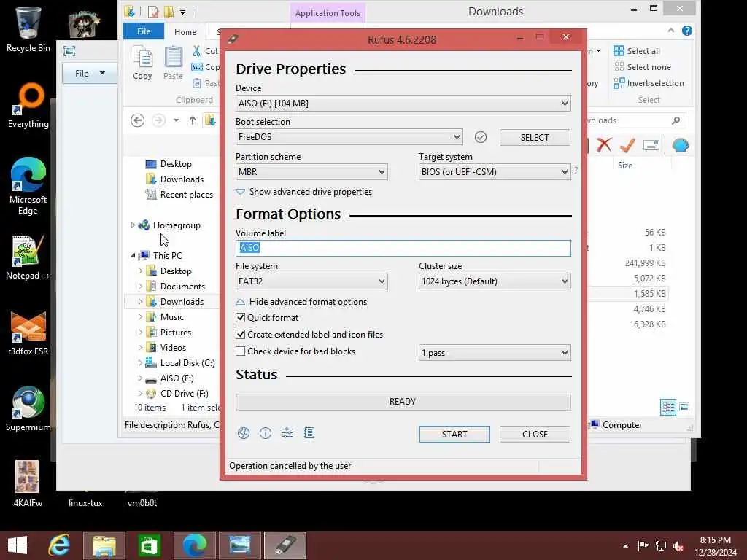Expand Homegroup tree node arrow
This screenshot has height=560, width=747.
tap(133, 225)
